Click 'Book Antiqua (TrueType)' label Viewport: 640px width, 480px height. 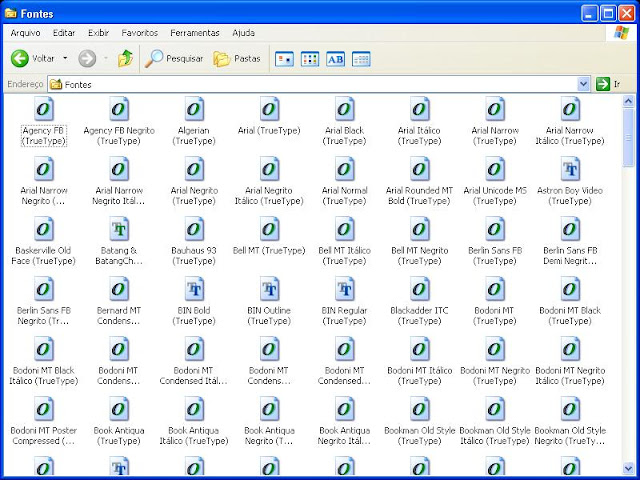tap(119, 436)
